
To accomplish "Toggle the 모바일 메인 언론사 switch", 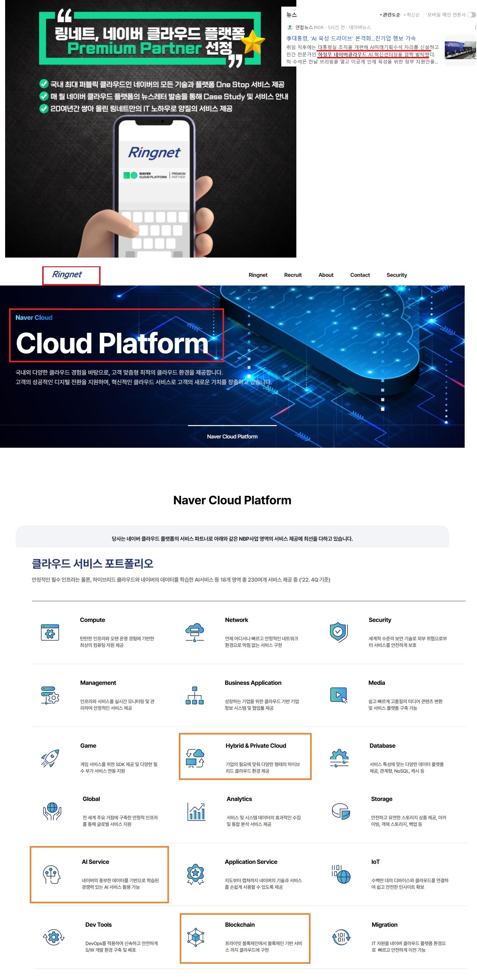I will coord(471,15).
